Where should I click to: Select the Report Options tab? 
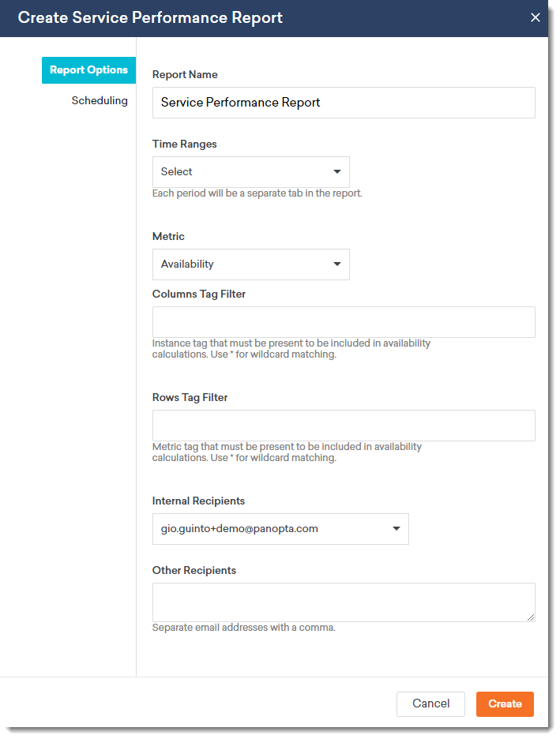[x=88, y=70]
